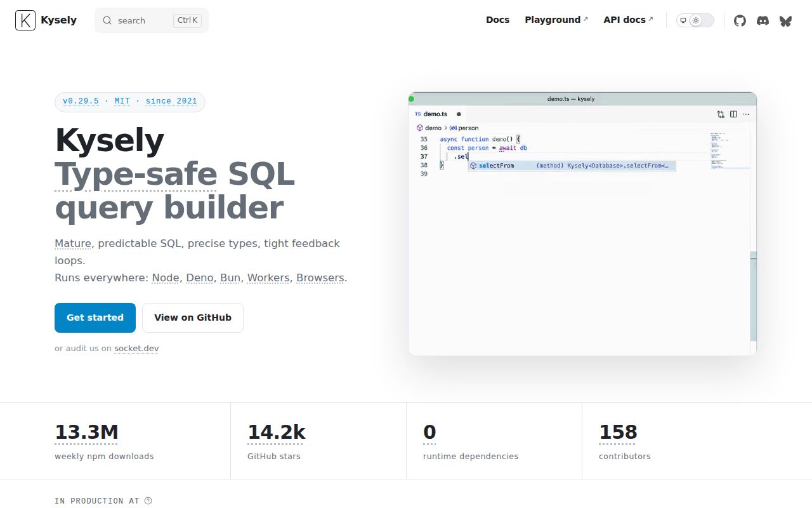Screen dimensions: 812x508
Task: Open the Docs menu item
Action: 497,20
